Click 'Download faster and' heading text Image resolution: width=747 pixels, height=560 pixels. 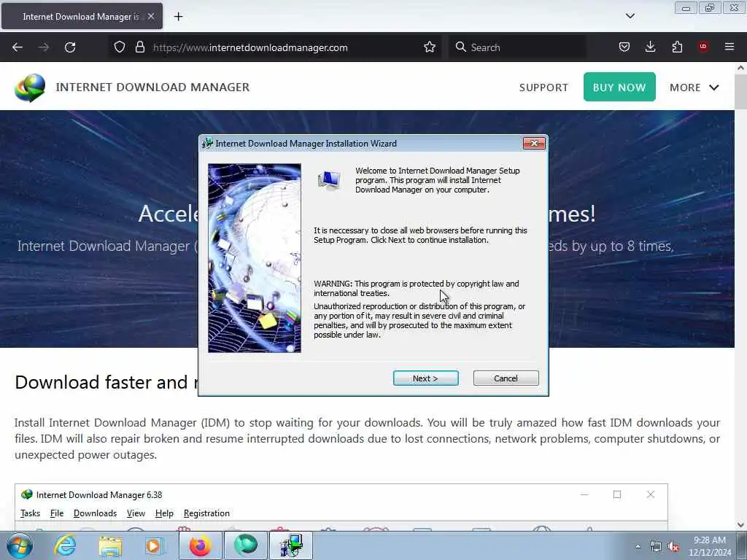tap(101, 382)
